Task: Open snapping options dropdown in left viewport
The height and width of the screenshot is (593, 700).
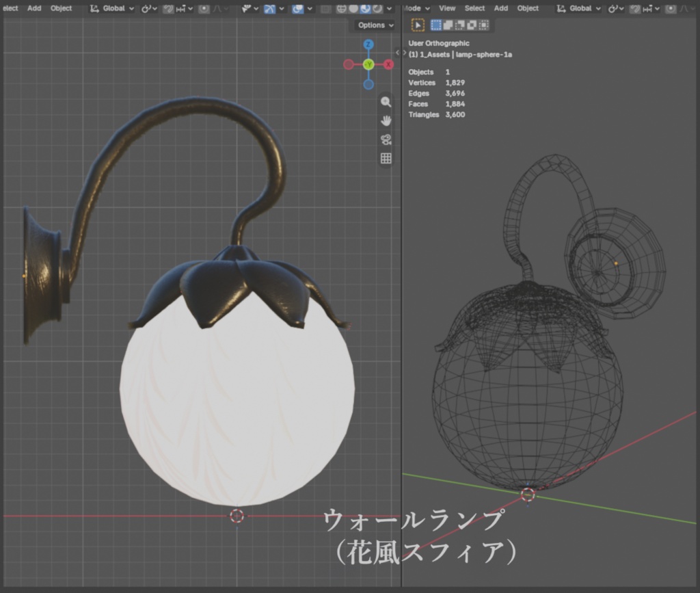Action: 184,8
